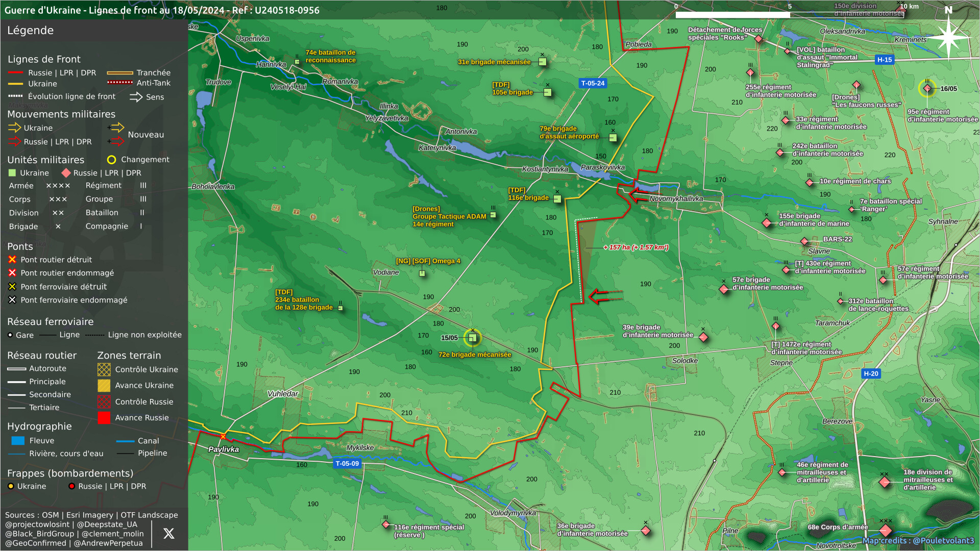Click the Fleuve blue legend swatch
Image resolution: width=980 pixels, height=551 pixels.
tap(18, 441)
